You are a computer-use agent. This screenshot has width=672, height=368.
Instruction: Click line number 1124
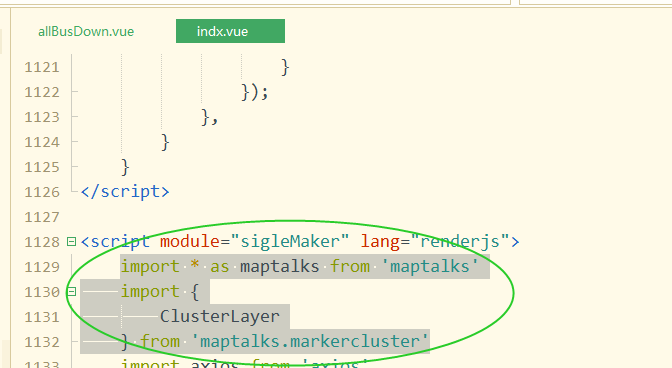(42, 142)
